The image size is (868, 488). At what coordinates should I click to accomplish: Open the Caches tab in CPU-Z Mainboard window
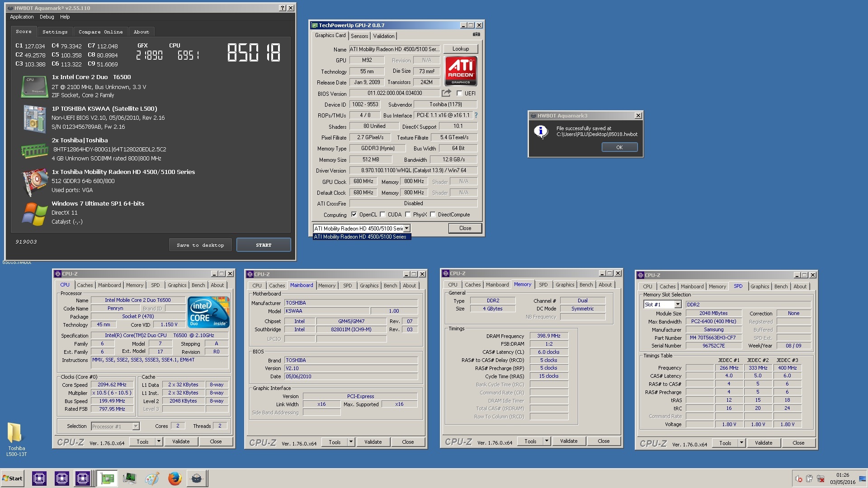click(x=277, y=286)
